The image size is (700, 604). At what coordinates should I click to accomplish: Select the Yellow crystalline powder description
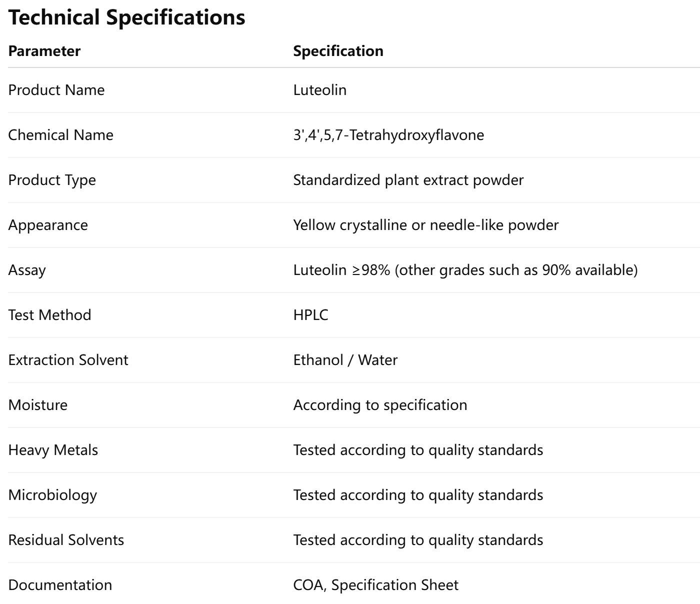click(425, 225)
